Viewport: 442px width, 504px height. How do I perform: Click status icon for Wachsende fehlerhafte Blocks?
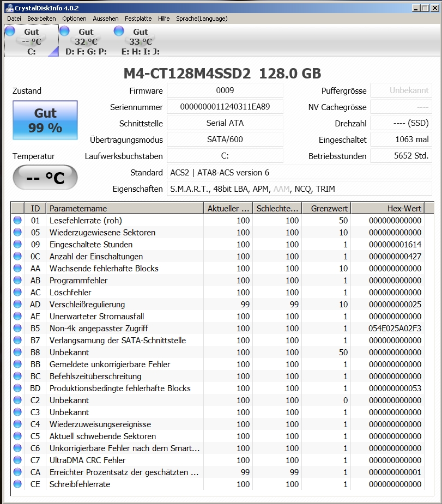point(17,268)
